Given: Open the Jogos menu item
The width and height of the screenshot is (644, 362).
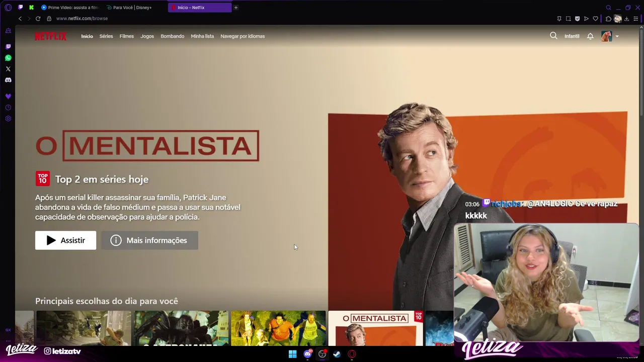Looking at the screenshot, I should pyautogui.click(x=147, y=36).
